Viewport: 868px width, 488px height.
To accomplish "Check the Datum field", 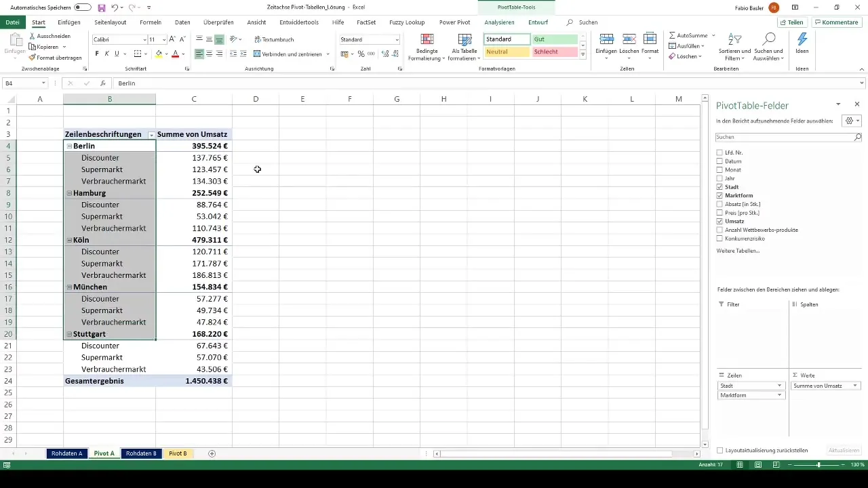I will coord(719,161).
